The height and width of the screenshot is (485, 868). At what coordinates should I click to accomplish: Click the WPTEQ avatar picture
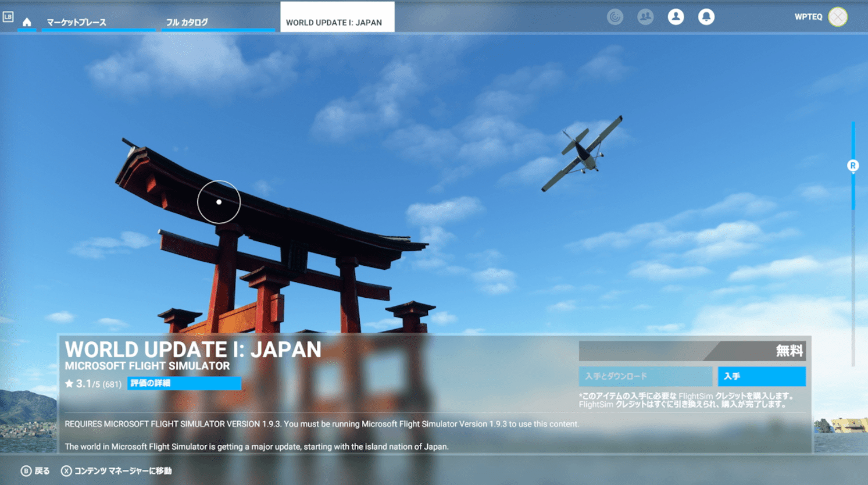click(838, 17)
